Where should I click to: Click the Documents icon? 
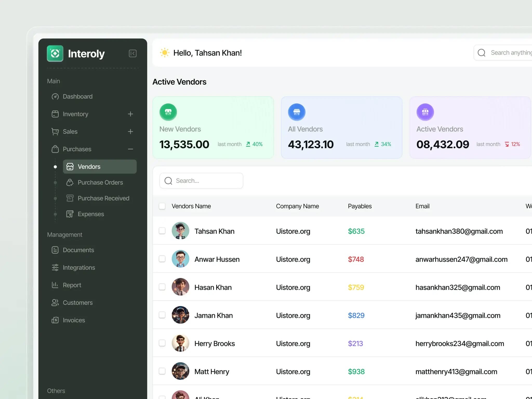[55, 250]
